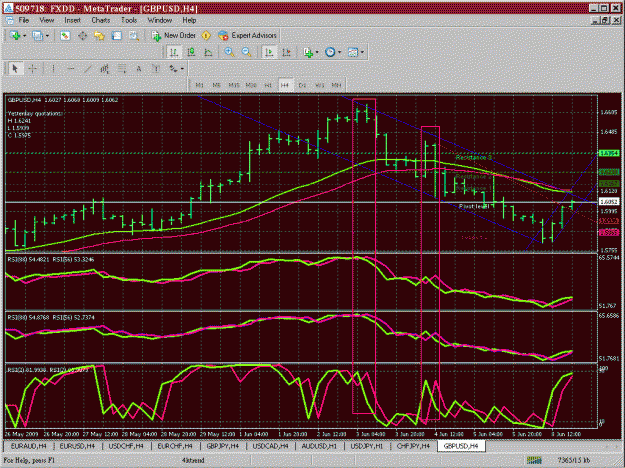Screen dimensions: 625x468
Task: Draw a vertical line tool
Action: [53, 69]
